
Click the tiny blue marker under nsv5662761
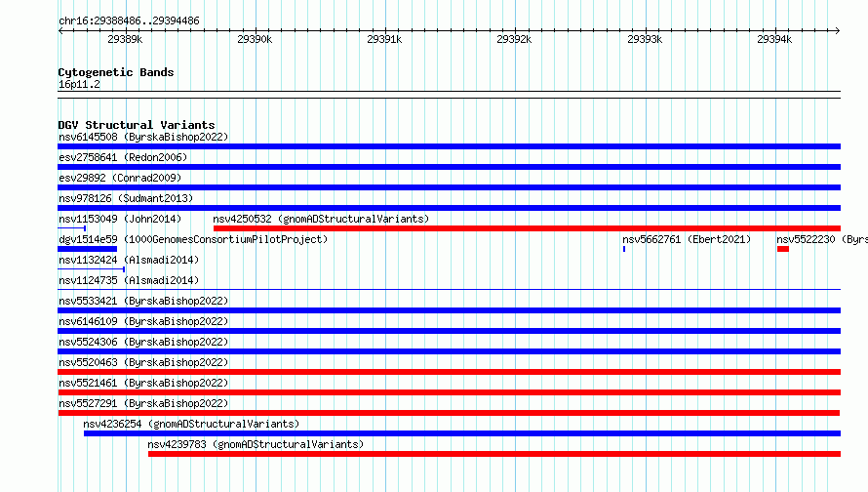click(624, 249)
